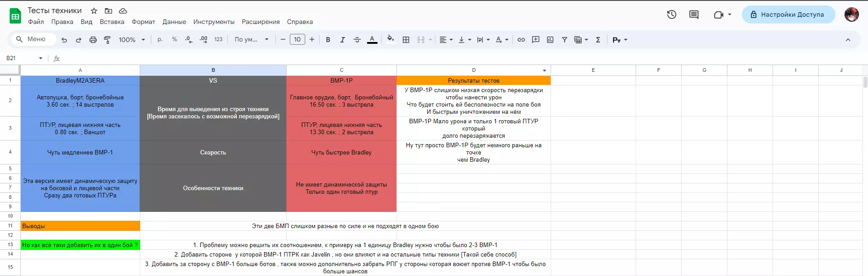Decrease decimal places icon
The width and height of the screenshot is (868, 276).
click(x=189, y=40)
